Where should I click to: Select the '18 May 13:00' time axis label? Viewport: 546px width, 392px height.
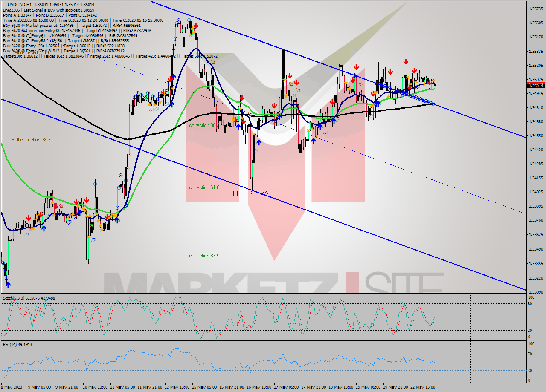click(341, 387)
